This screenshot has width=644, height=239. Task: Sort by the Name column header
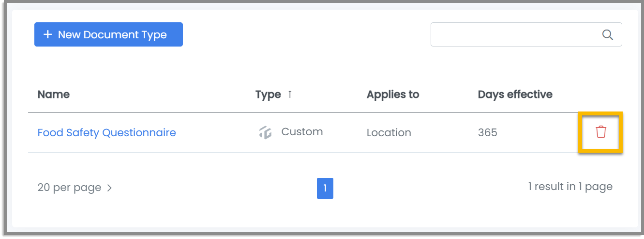point(53,95)
